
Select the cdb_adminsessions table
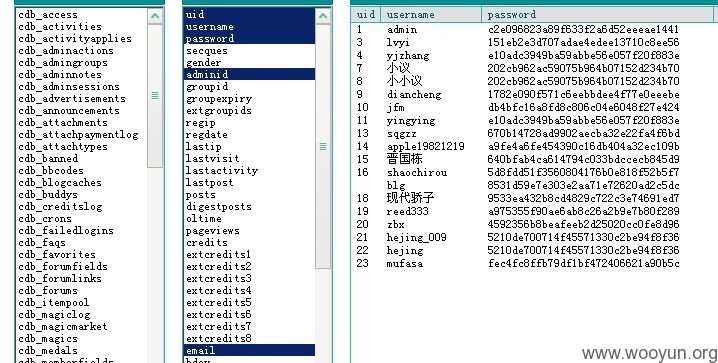click(x=69, y=87)
